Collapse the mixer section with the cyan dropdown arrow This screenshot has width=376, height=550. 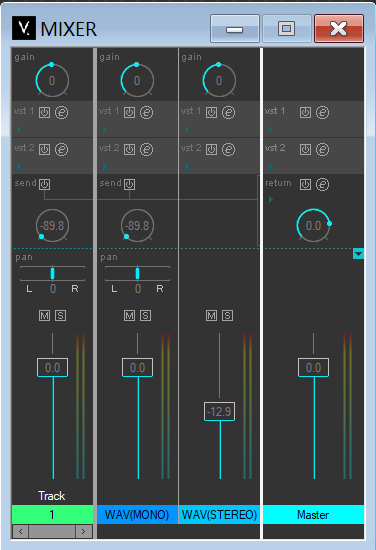coord(358,254)
